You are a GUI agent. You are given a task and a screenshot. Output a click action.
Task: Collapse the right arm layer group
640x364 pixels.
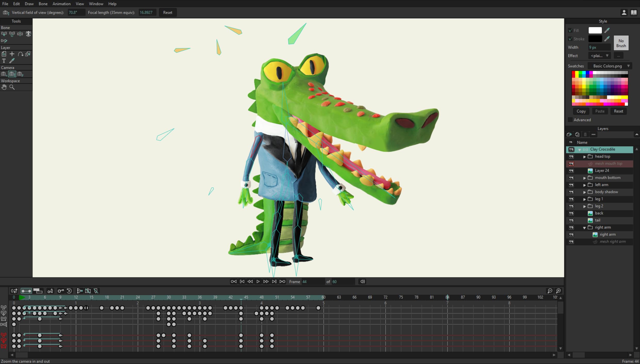tap(584, 227)
